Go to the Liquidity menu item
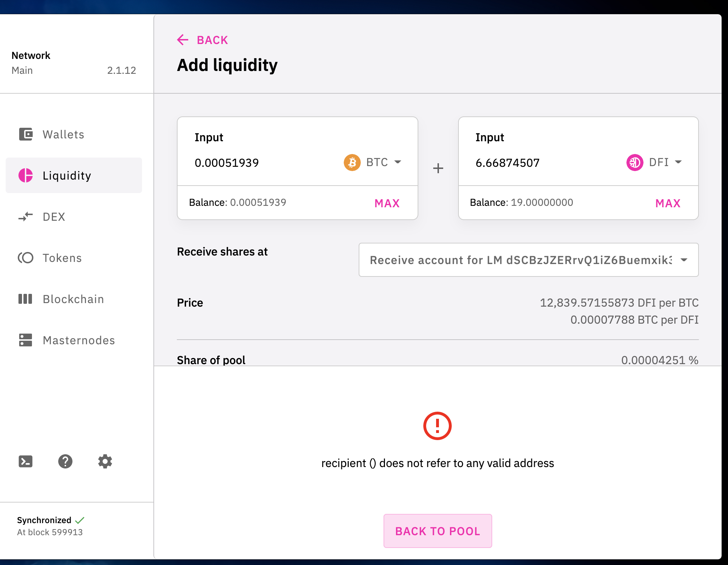The image size is (728, 565). [x=74, y=175]
